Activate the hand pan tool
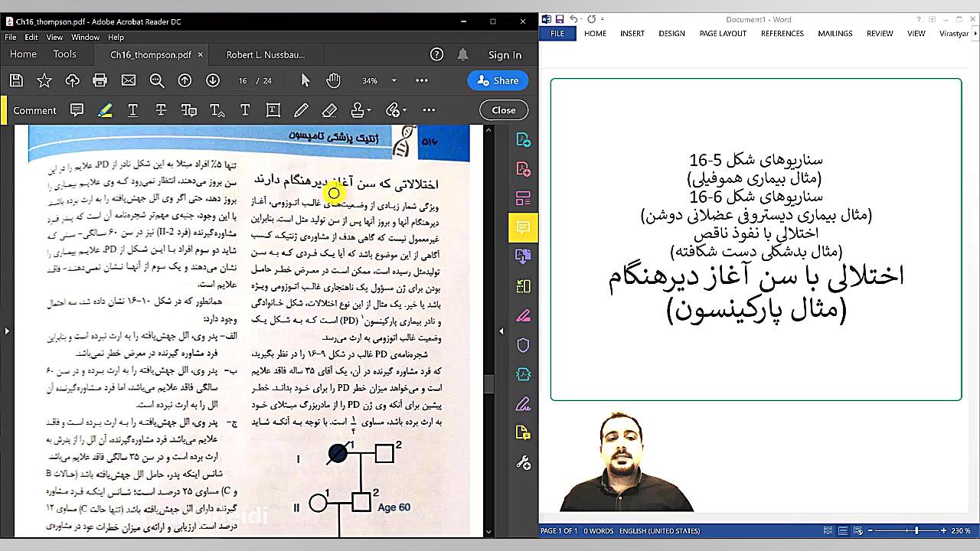The height and width of the screenshot is (551, 980). point(333,80)
